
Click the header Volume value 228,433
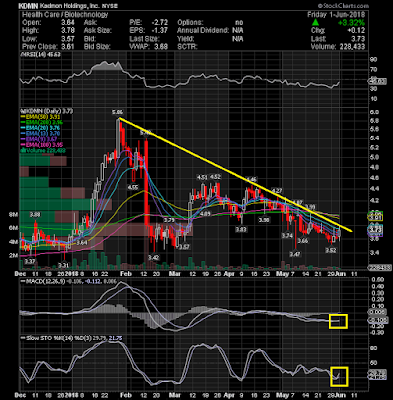tap(351, 47)
